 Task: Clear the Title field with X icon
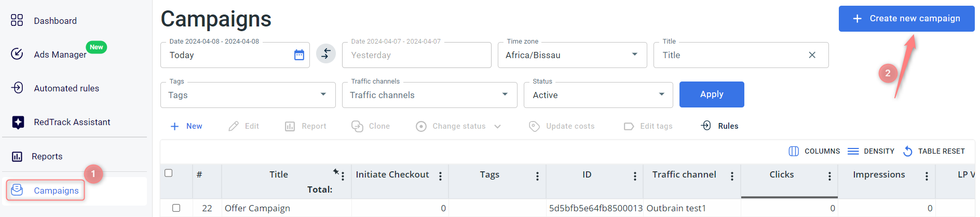(x=812, y=55)
